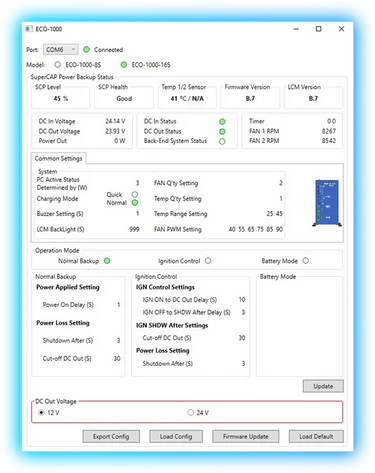The width and height of the screenshot is (375, 473).
Task: Select Normal Backup operation mode
Action: coord(107,261)
